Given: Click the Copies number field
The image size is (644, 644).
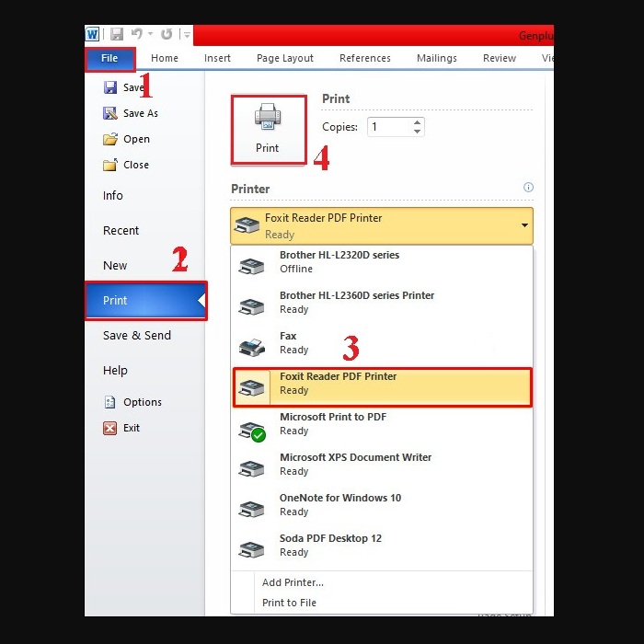Looking at the screenshot, I should [x=390, y=127].
